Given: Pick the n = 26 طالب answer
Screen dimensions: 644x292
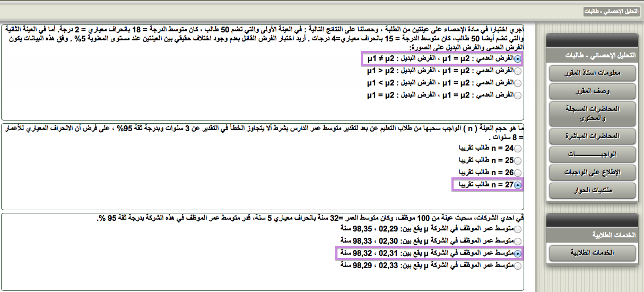Looking at the screenshot, I should 518,173.
